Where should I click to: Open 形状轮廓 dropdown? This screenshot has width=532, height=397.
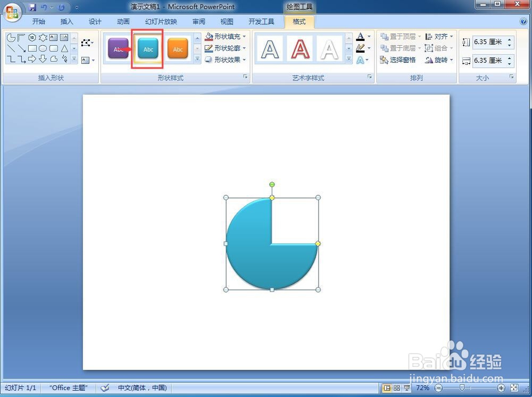coord(225,48)
